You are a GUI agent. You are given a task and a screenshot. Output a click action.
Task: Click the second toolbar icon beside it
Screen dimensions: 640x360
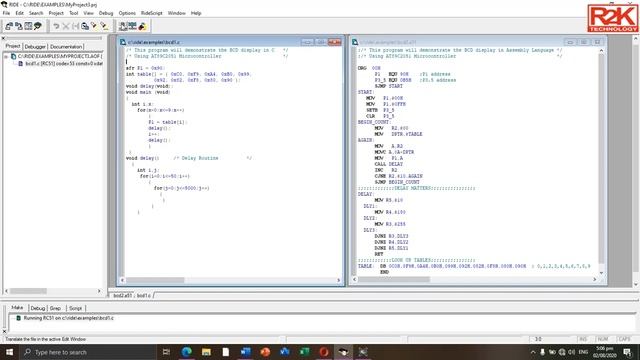[x=19, y=26]
